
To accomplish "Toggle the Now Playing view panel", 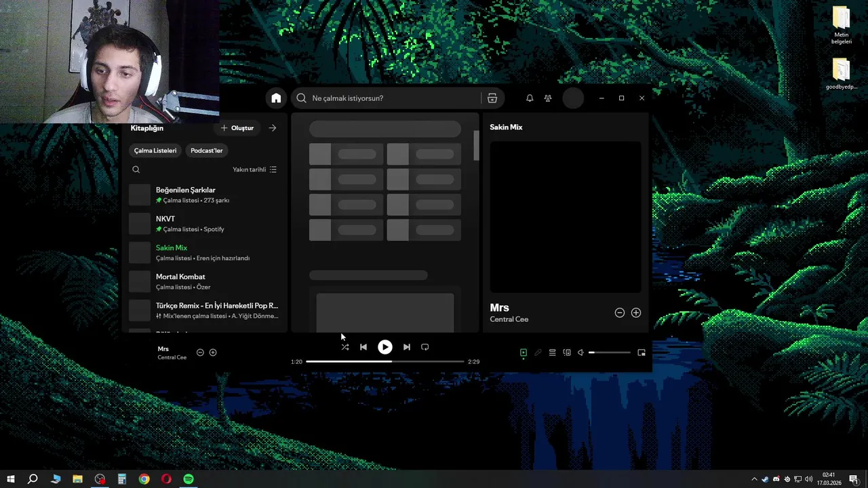I will [x=524, y=352].
